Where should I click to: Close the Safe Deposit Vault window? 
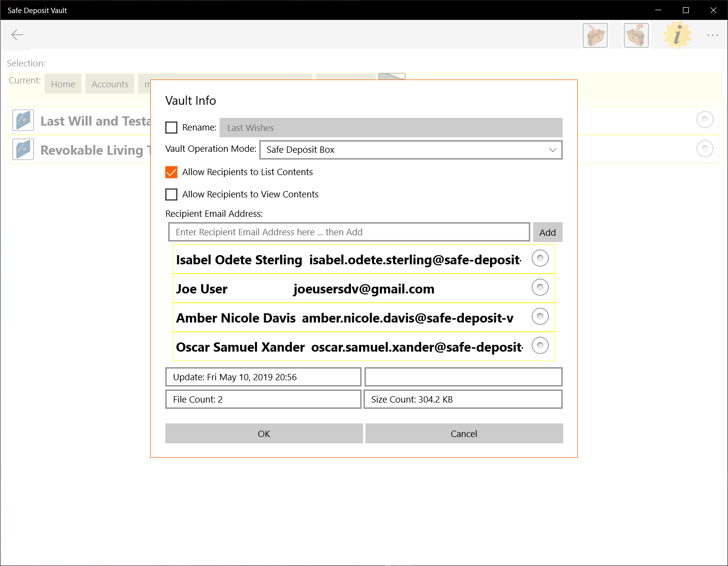713,10
